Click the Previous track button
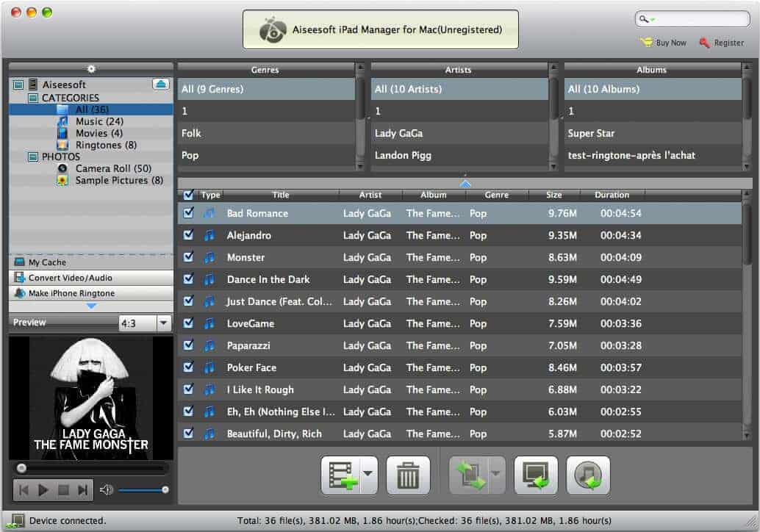760x532 pixels. [x=24, y=490]
